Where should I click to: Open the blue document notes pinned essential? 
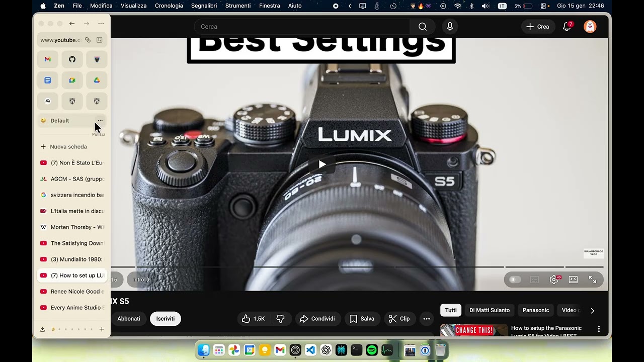tap(47, 80)
